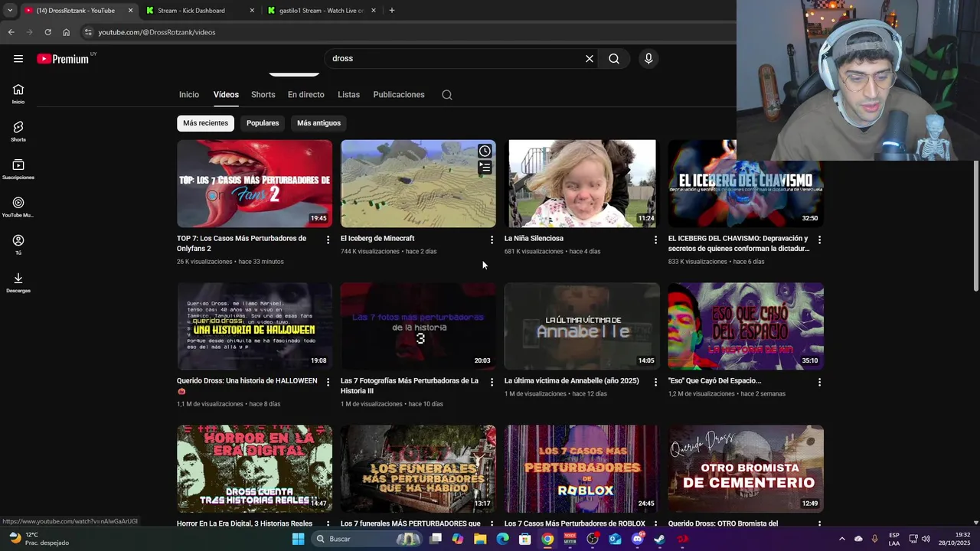Play Horror en la Era Digital thumbnail
Screen dimensions: 980x551
click(254, 468)
